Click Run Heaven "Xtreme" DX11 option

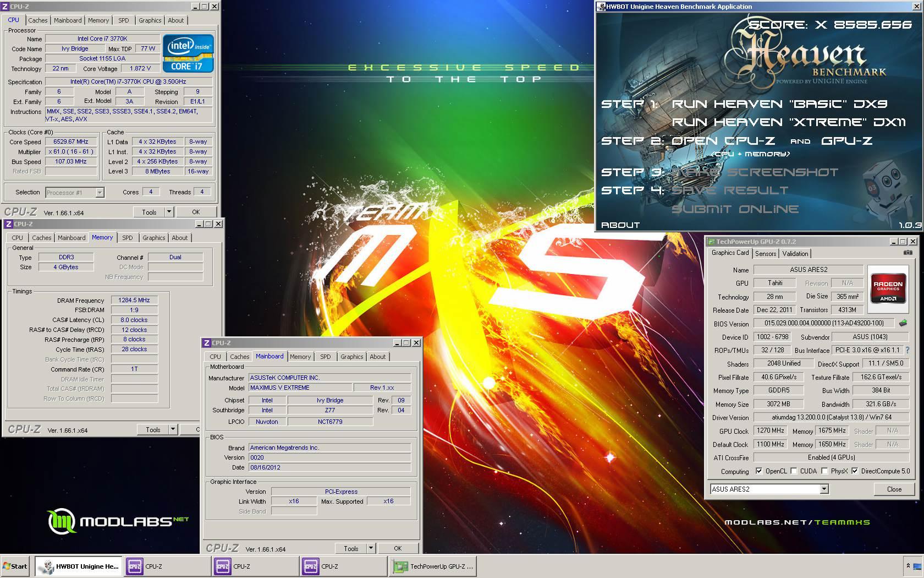tap(788, 122)
